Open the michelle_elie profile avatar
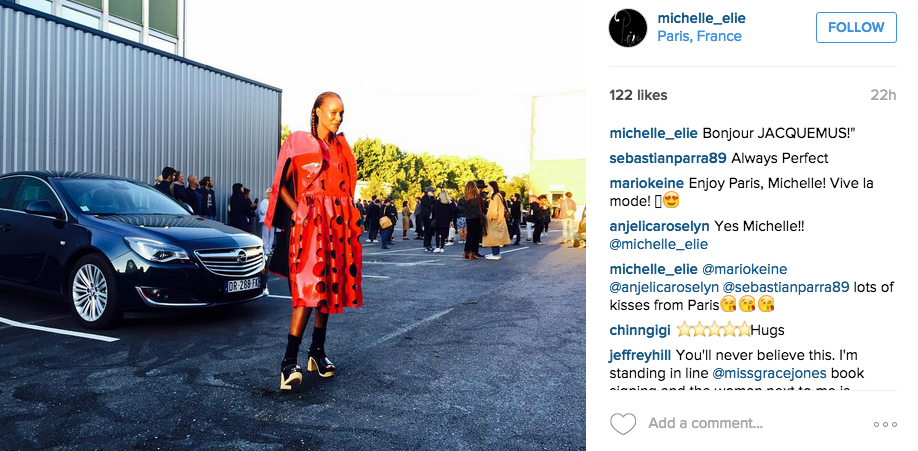918x451 pixels. tap(628, 28)
